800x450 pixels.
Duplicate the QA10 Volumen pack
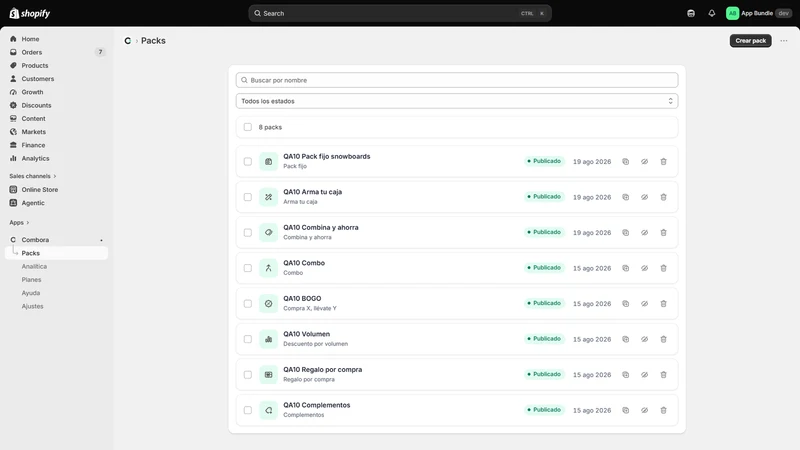(626, 339)
